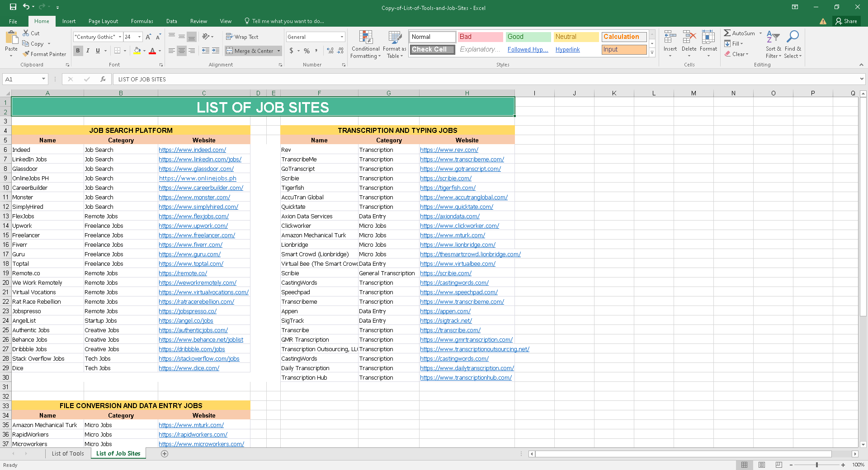Decrease font size with the smaller A icon

[x=158, y=37]
